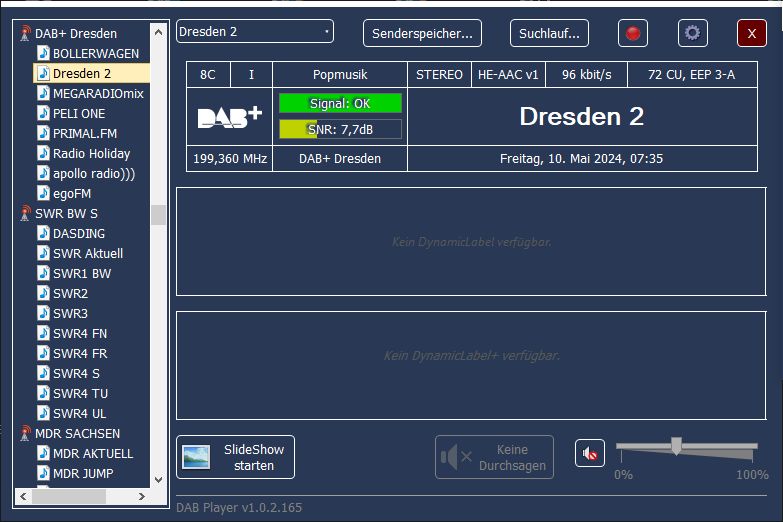Click the volume slider handle
The width and height of the screenshot is (783, 522).
(676, 446)
